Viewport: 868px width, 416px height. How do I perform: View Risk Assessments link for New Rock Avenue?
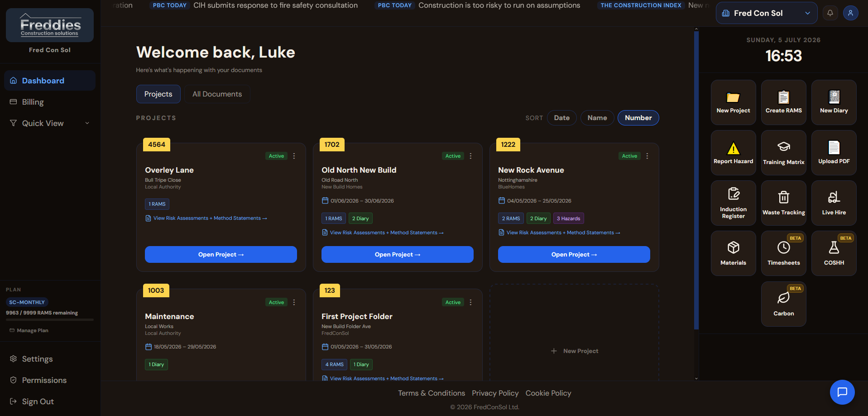[x=559, y=233]
